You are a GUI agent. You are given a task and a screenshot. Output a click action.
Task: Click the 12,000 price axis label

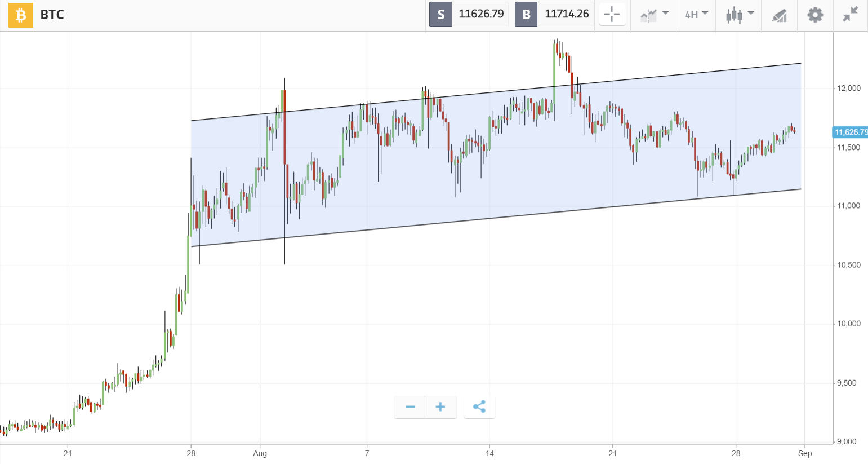point(848,88)
